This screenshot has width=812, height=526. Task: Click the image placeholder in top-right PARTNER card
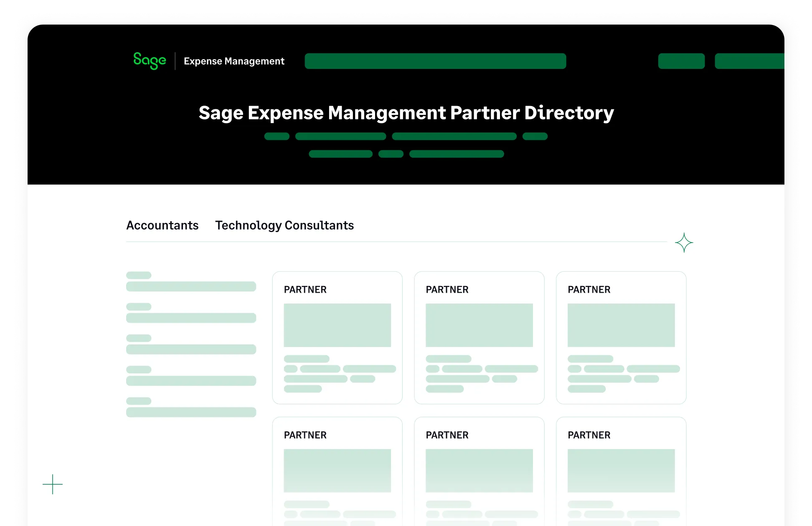coord(621,325)
